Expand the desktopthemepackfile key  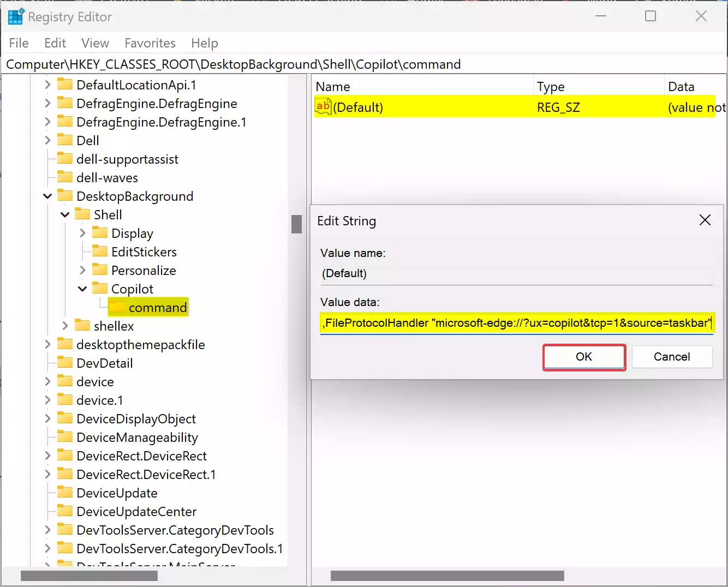(47, 344)
